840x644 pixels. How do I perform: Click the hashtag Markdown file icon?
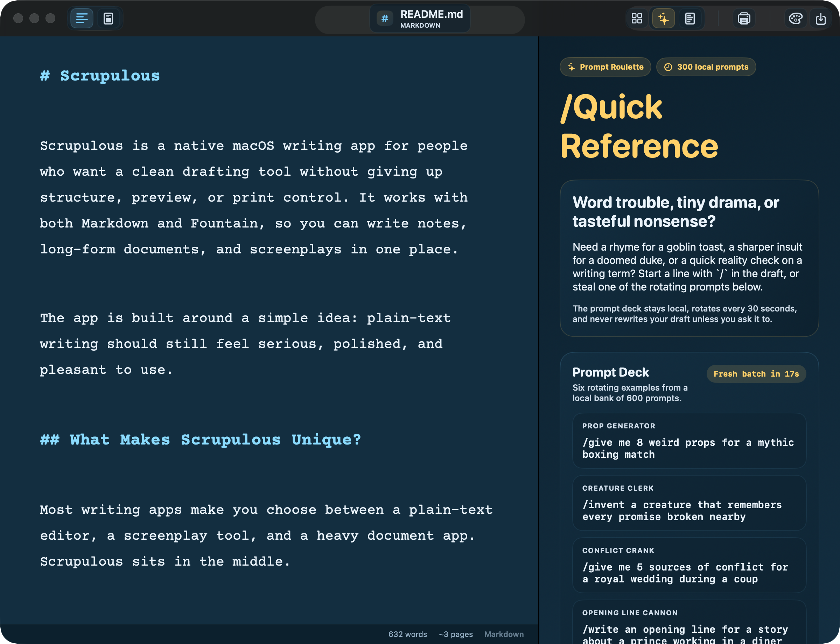pyautogui.click(x=385, y=19)
